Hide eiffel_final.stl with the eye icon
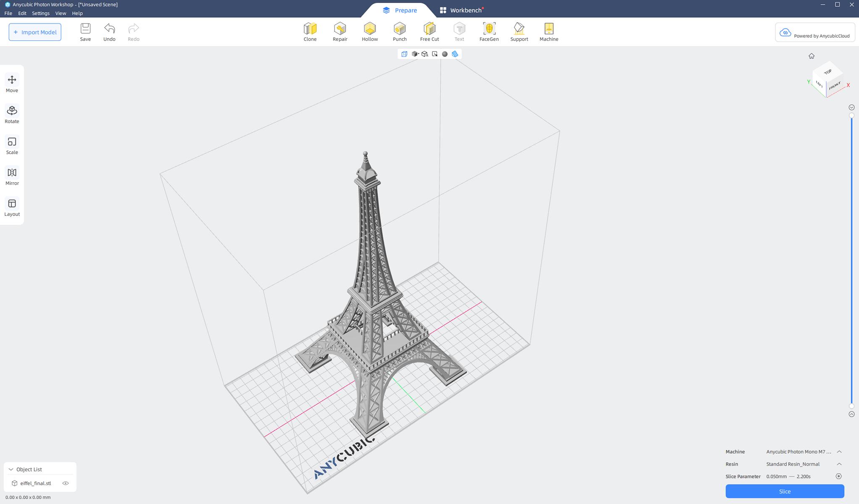This screenshot has width=859, height=504. 66,483
